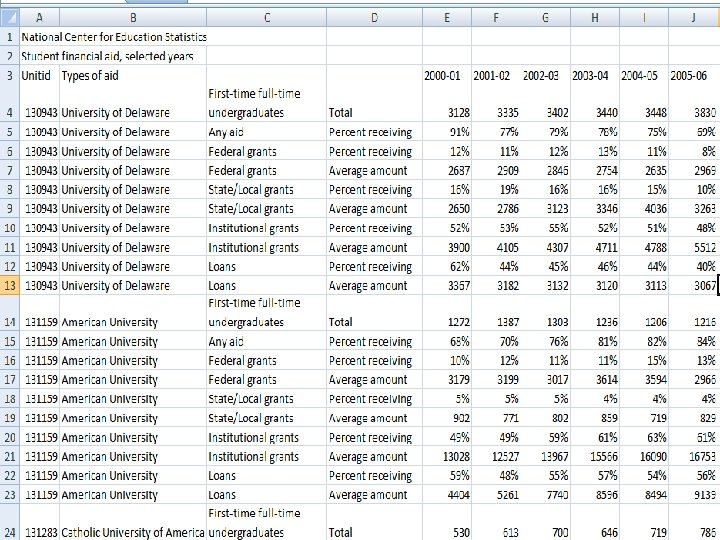
Task: Click unitid 131283 in row 24
Action: pos(41,533)
